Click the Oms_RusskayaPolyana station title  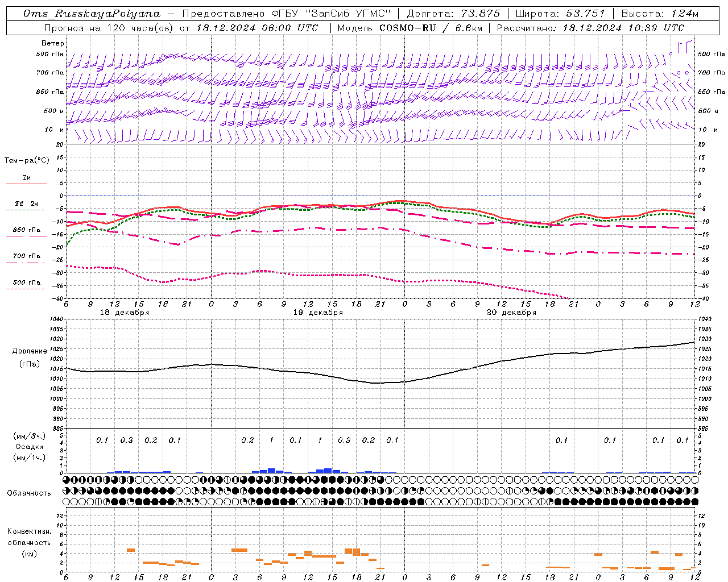92,14
